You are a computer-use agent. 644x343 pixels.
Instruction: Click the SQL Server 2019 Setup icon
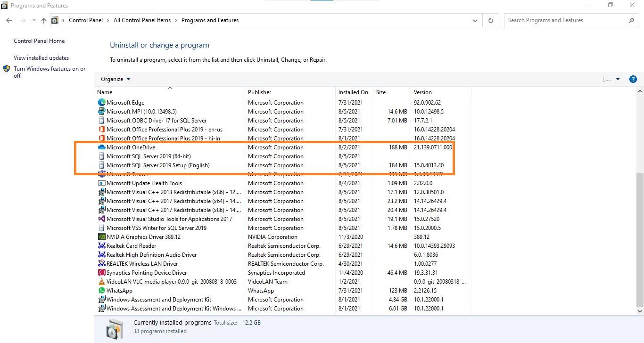pos(101,165)
